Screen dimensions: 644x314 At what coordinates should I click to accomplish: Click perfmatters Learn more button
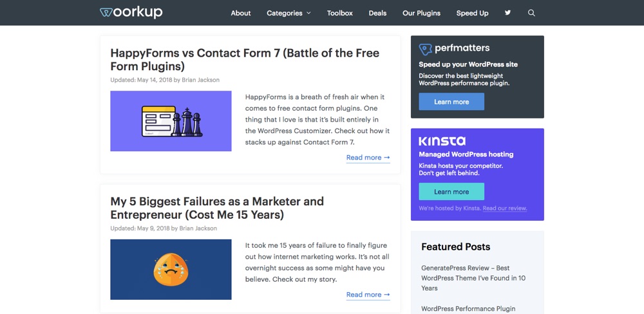(x=451, y=102)
